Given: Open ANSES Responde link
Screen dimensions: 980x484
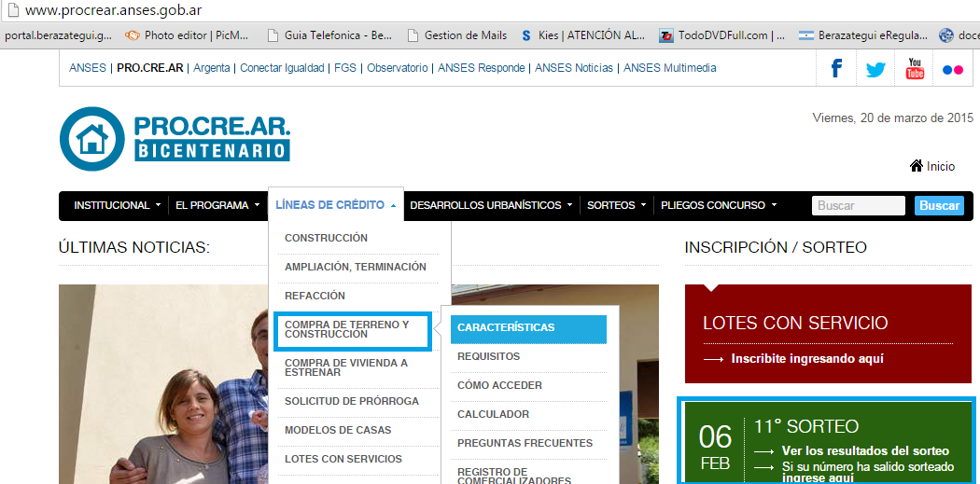Looking at the screenshot, I should [x=482, y=67].
